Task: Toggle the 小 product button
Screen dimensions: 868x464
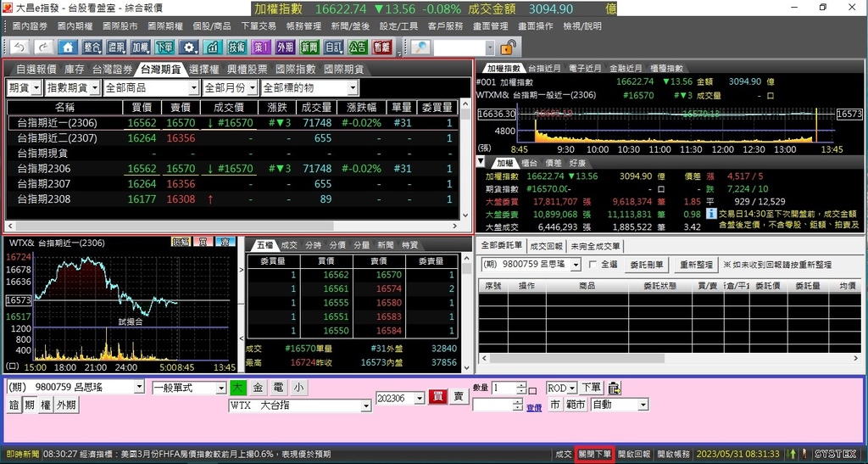Action: click(x=298, y=388)
